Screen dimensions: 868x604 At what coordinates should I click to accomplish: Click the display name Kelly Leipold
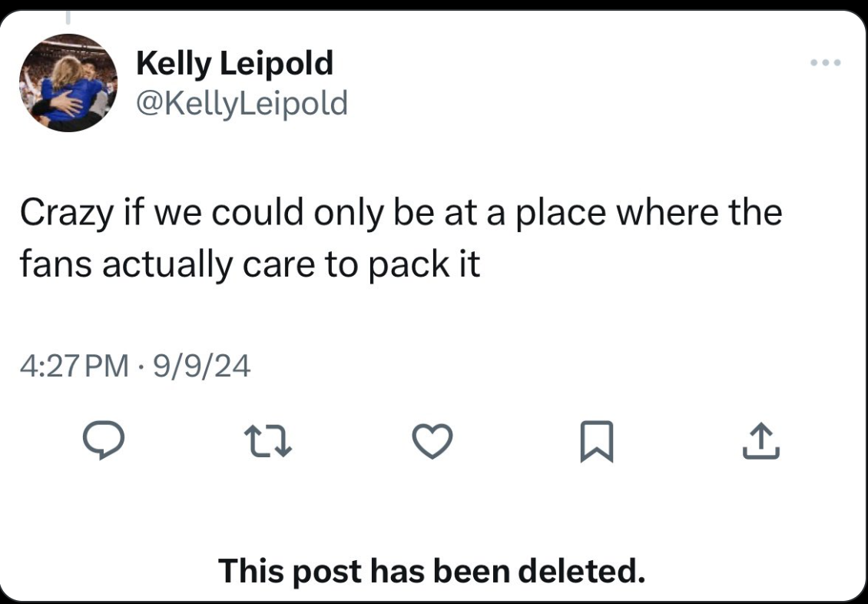coord(234,64)
